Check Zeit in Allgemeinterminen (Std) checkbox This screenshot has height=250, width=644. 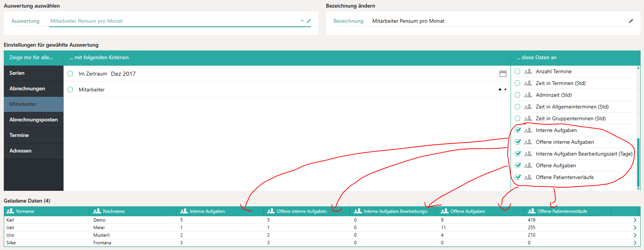point(517,107)
